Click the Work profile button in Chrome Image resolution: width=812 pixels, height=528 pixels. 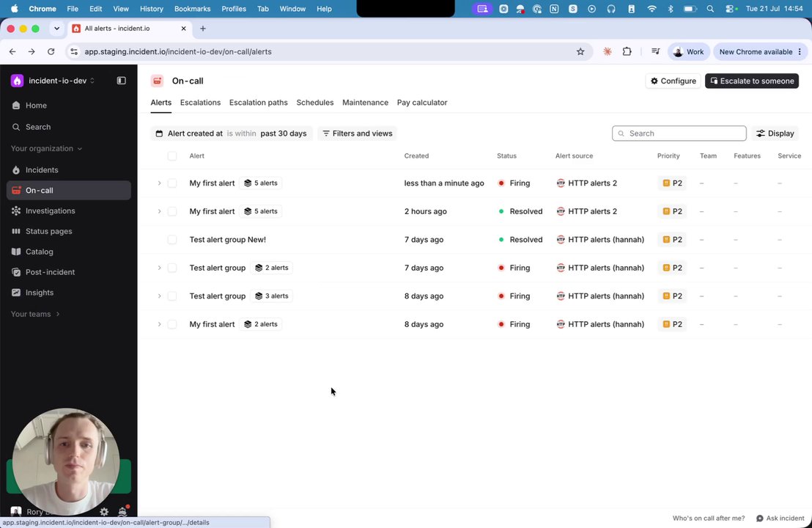coord(689,52)
